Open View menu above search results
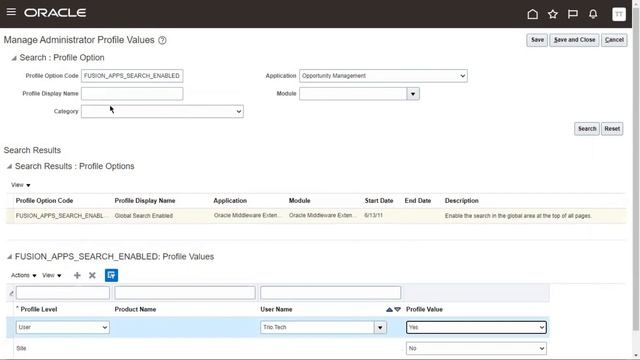The height and width of the screenshot is (360, 640). coord(20,185)
